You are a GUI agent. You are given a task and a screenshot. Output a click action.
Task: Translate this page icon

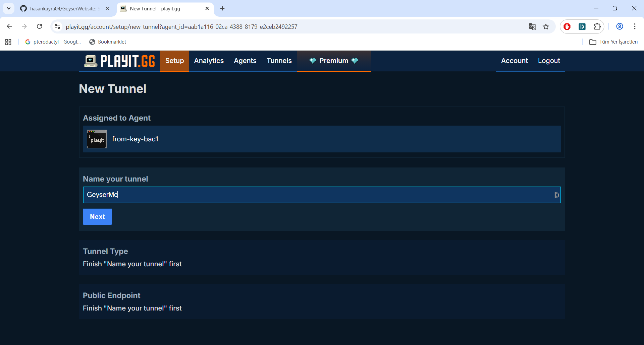(532, 26)
